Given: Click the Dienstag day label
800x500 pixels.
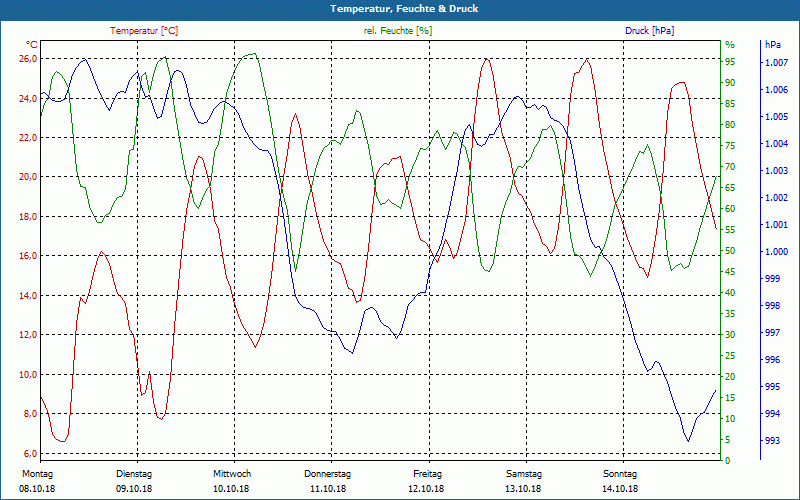Looking at the screenshot, I should coord(134,474).
